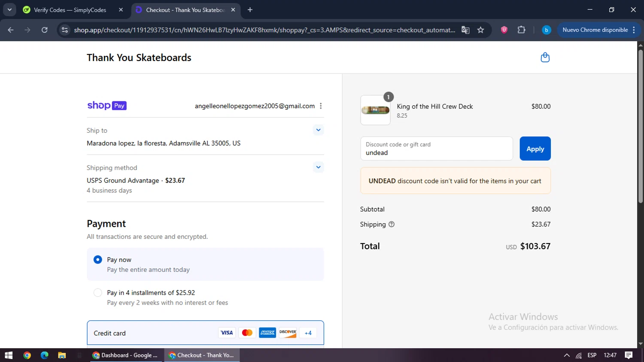644x362 pixels.
Task: Click the Shop Pay logo
Action: coord(107,106)
